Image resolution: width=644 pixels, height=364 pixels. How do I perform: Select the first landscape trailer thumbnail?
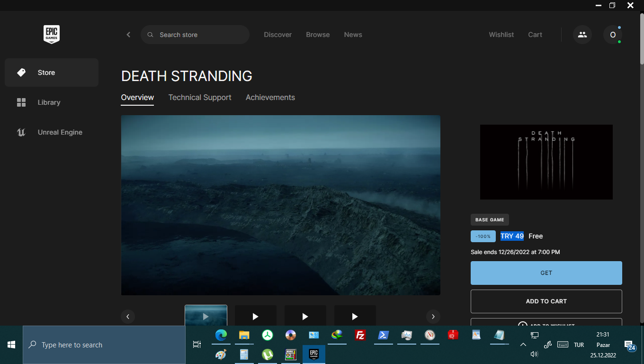click(x=206, y=316)
